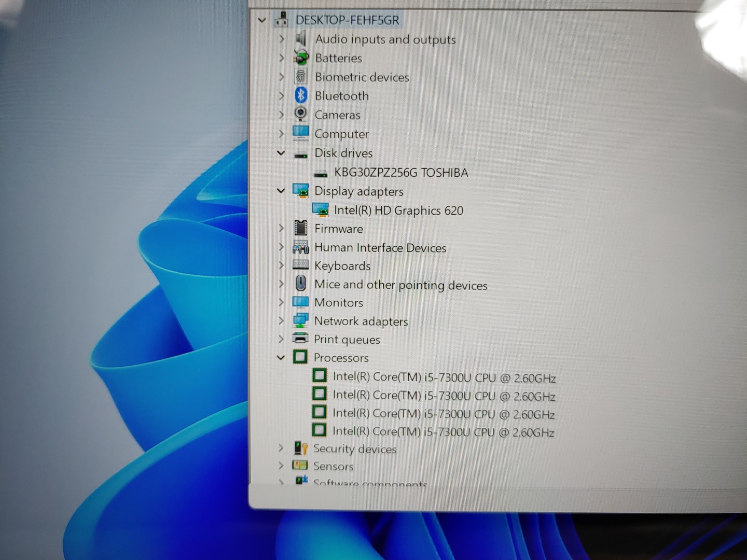This screenshot has width=747, height=560.
Task: Collapse the Disk drives category
Action: (281, 153)
